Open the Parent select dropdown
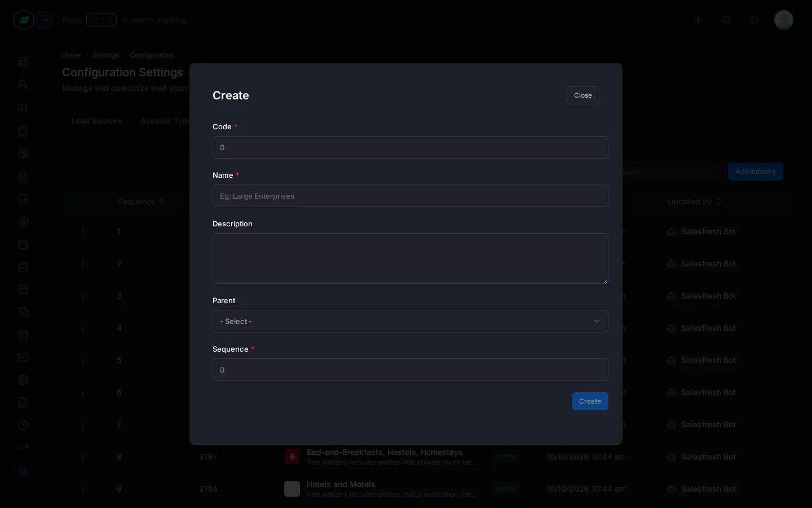The width and height of the screenshot is (812, 508). coord(410,321)
